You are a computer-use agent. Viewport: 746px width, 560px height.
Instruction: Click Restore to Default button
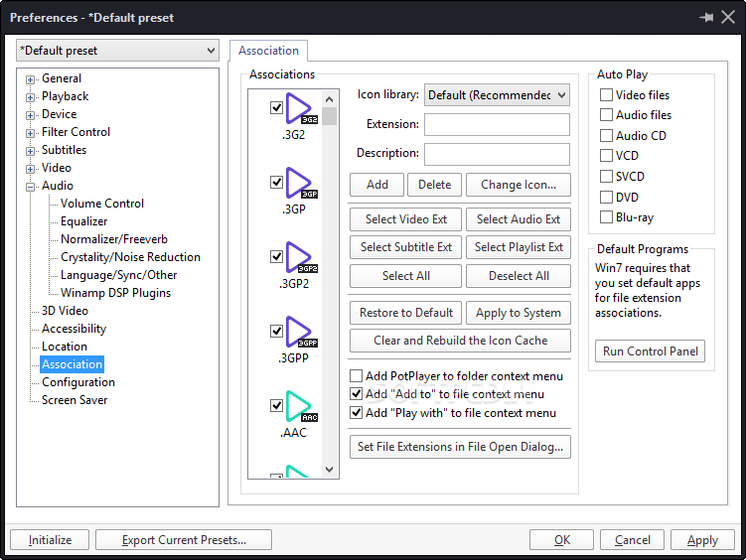click(x=406, y=313)
